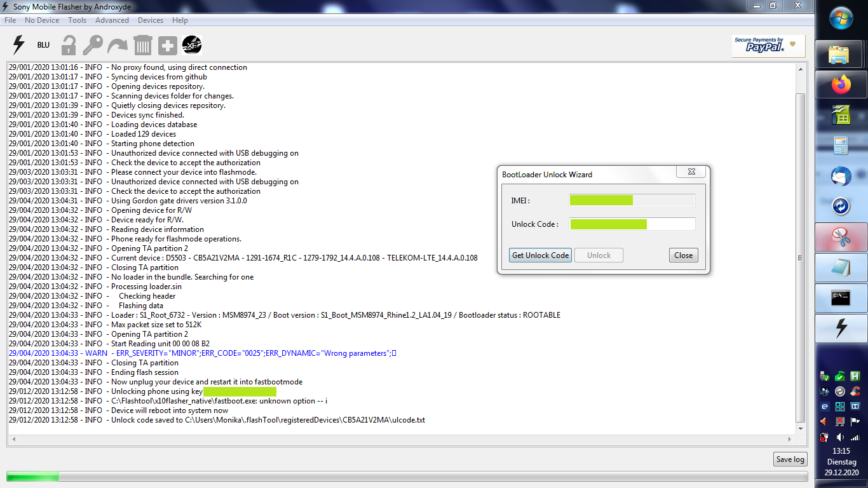Click the CCleaner tray icon
This screenshot has width=868, height=488.
click(855, 391)
